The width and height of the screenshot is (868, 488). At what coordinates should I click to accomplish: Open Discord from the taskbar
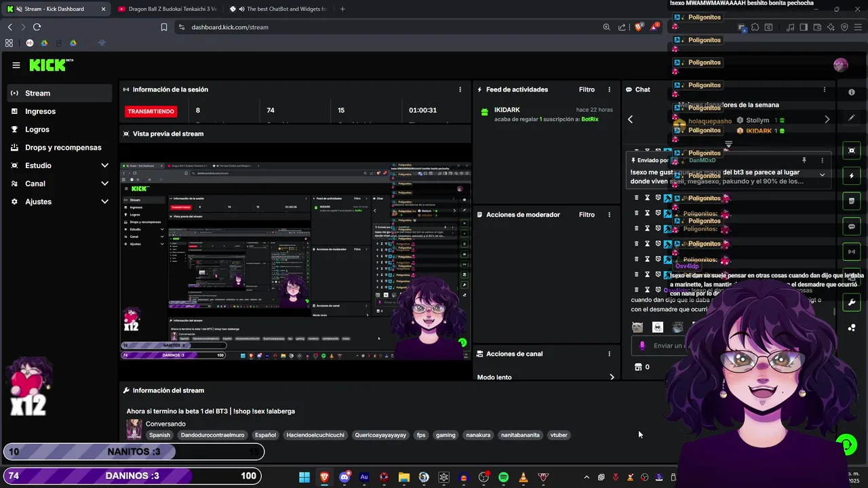344,477
